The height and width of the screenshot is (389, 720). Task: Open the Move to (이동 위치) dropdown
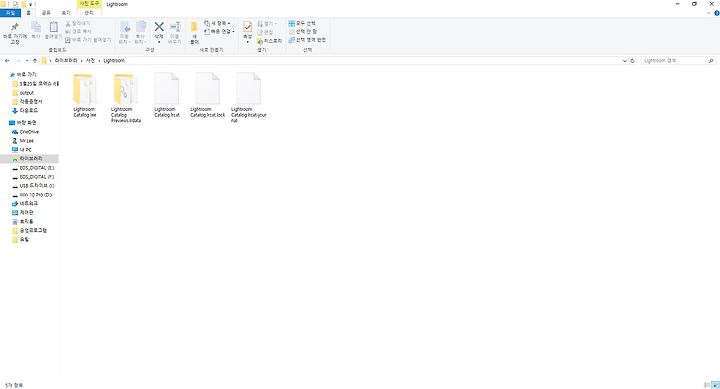click(124, 33)
